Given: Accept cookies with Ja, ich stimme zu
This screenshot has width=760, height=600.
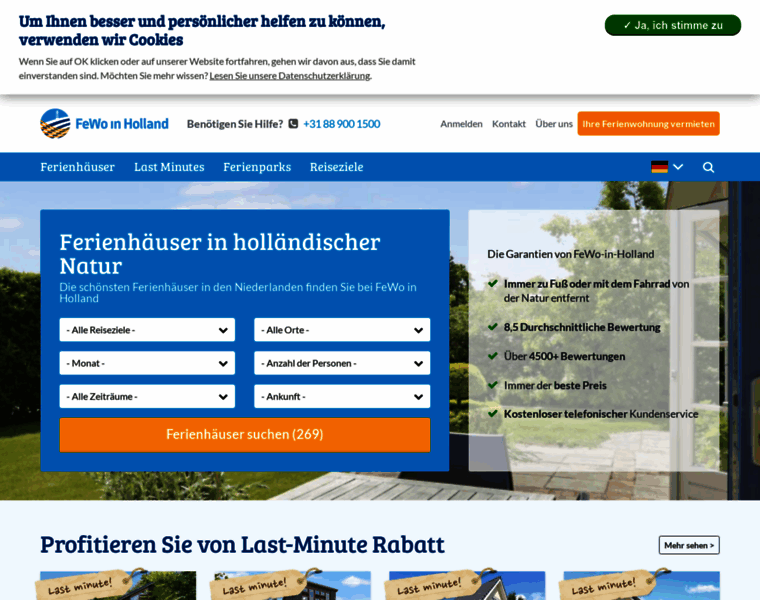Looking at the screenshot, I should [673, 25].
